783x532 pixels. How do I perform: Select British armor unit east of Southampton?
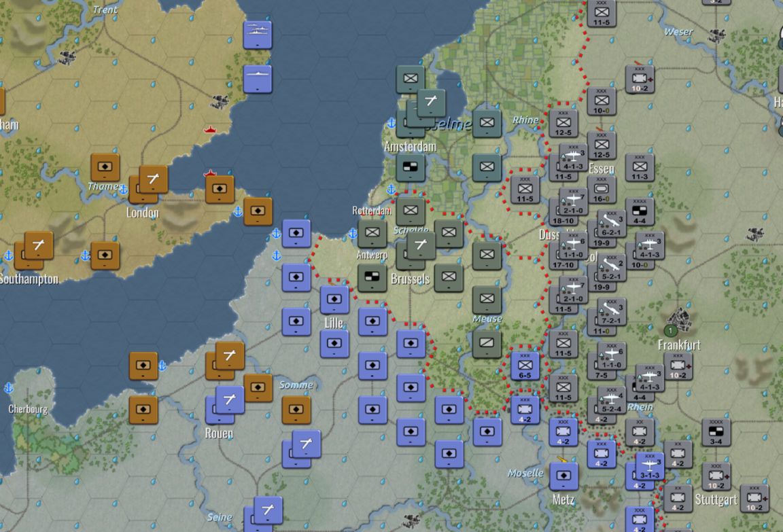click(x=105, y=256)
